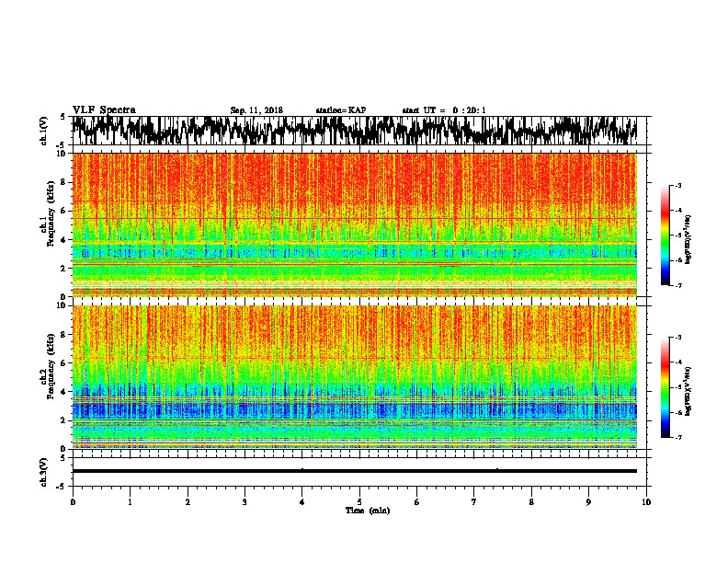728x563 pixels.
Task: Click time axis tick label "1"
Action: pos(130,502)
